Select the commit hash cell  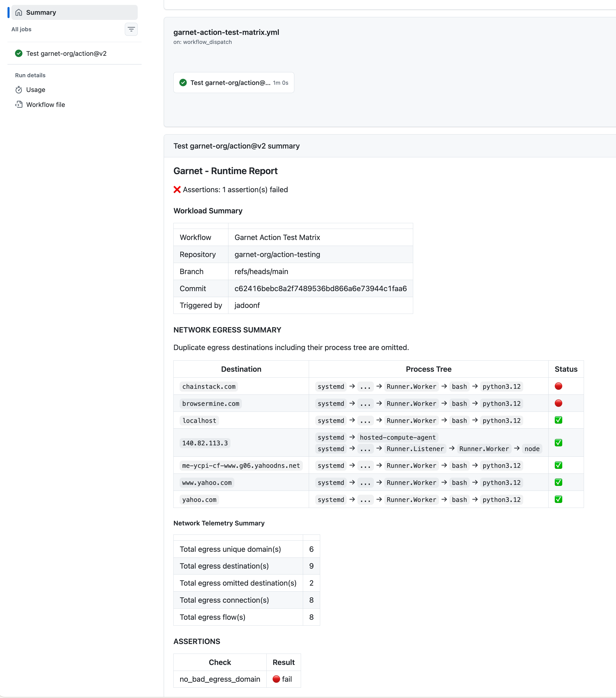[x=320, y=289]
